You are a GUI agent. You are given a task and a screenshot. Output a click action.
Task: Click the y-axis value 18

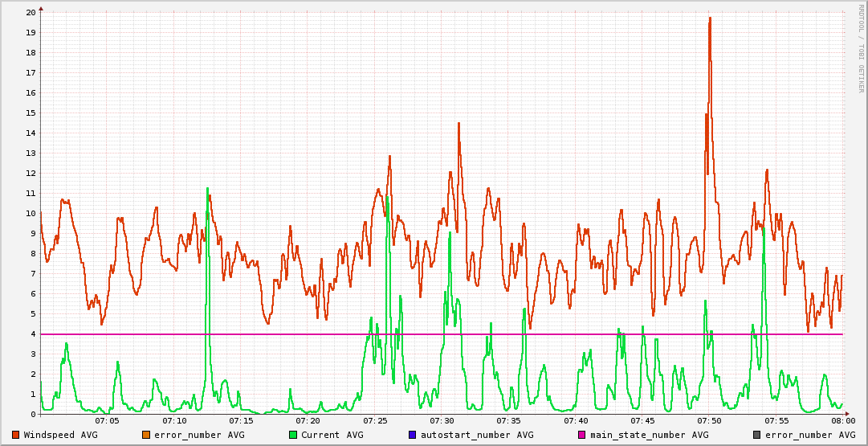(x=31, y=52)
